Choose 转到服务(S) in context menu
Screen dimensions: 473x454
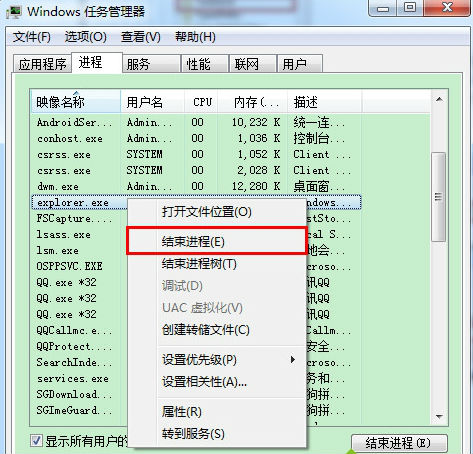coord(217,434)
